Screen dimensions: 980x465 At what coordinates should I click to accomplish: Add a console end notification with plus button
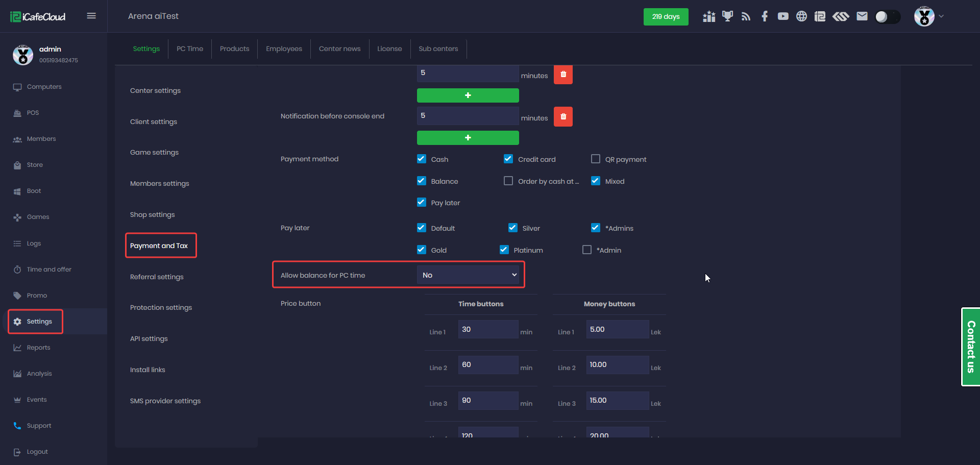pyautogui.click(x=468, y=138)
